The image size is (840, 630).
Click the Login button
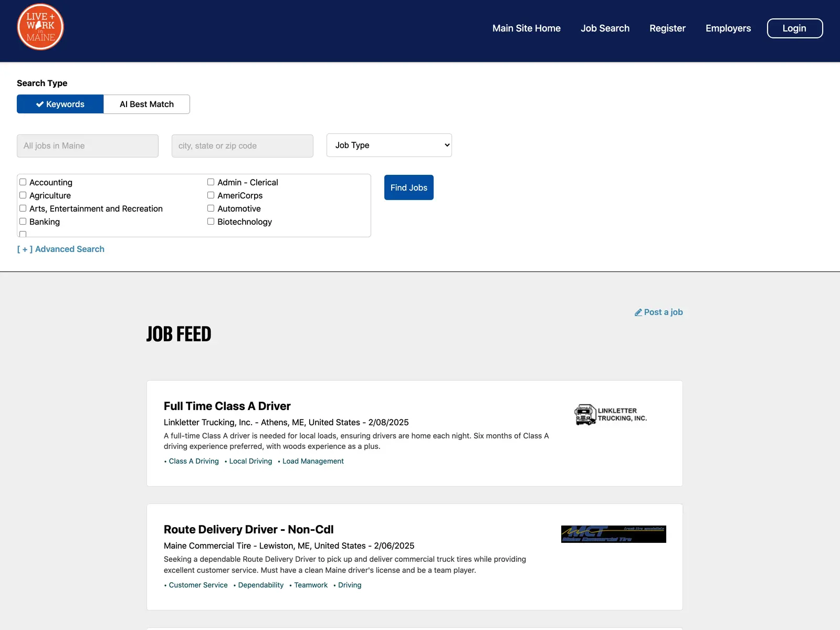click(x=795, y=28)
